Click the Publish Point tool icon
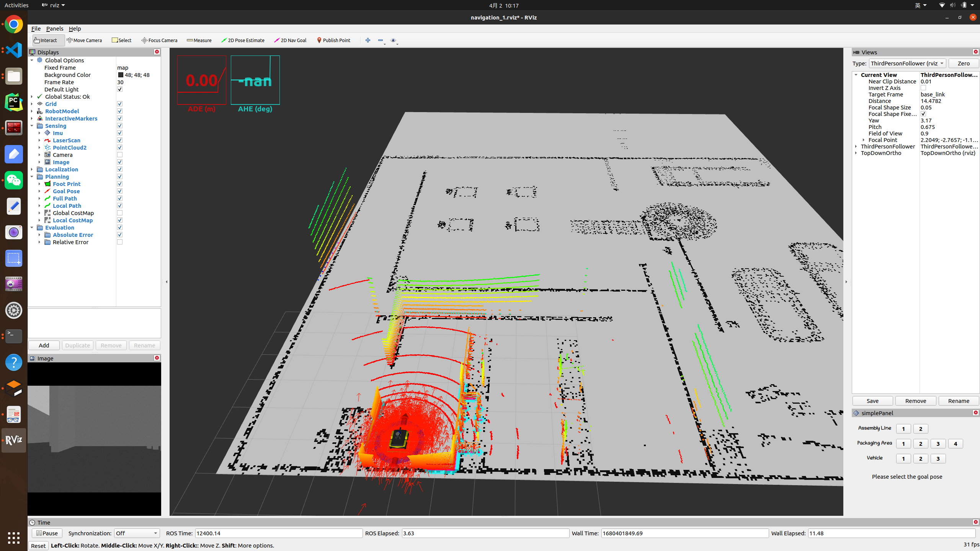This screenshot has height=551, width=980. click(x=319, y=40)
